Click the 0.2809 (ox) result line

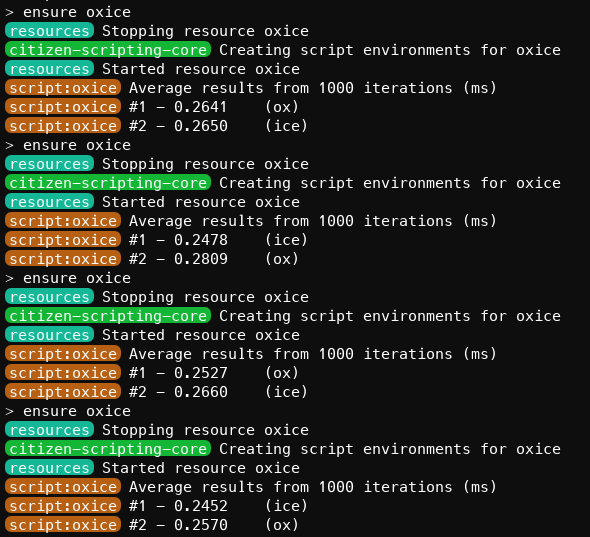tap(152, 259)
